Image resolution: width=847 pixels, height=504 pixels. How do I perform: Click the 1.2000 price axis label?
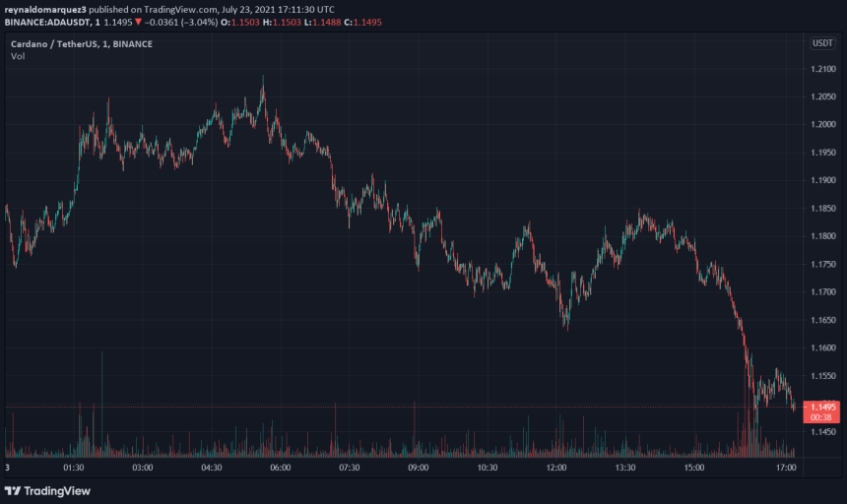(823, 124)
